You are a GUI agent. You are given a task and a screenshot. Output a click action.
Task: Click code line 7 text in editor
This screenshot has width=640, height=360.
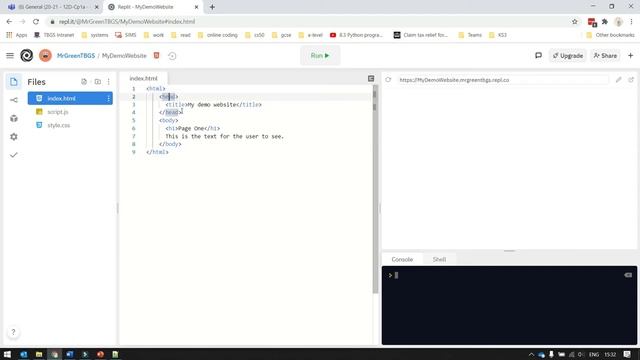[x=224, y=136]
